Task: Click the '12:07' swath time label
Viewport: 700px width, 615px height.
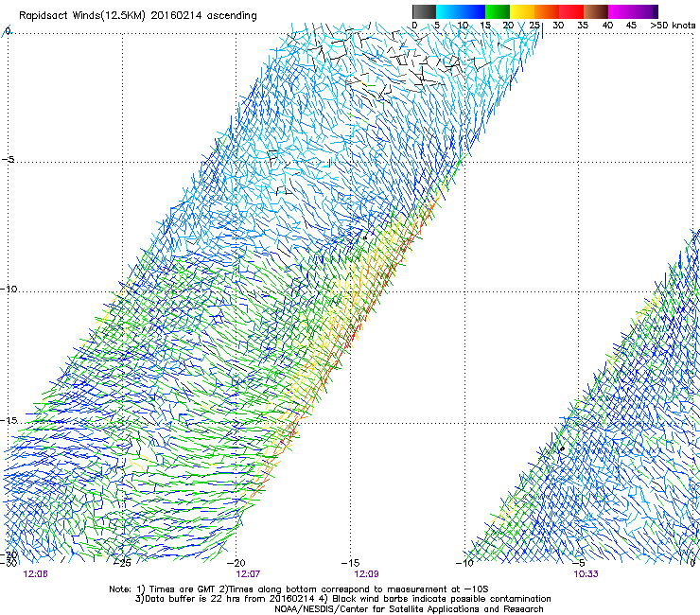Action: 248,574
